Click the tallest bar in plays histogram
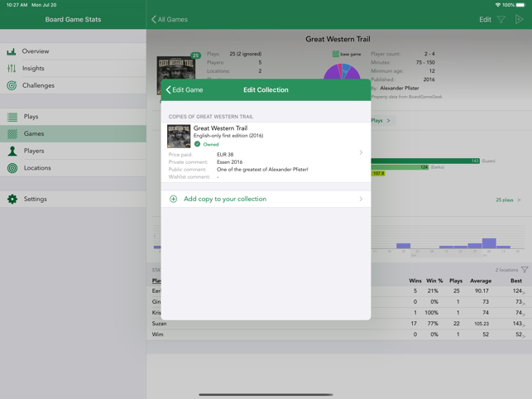Screen dimensions: 532x399 [489, 243]
